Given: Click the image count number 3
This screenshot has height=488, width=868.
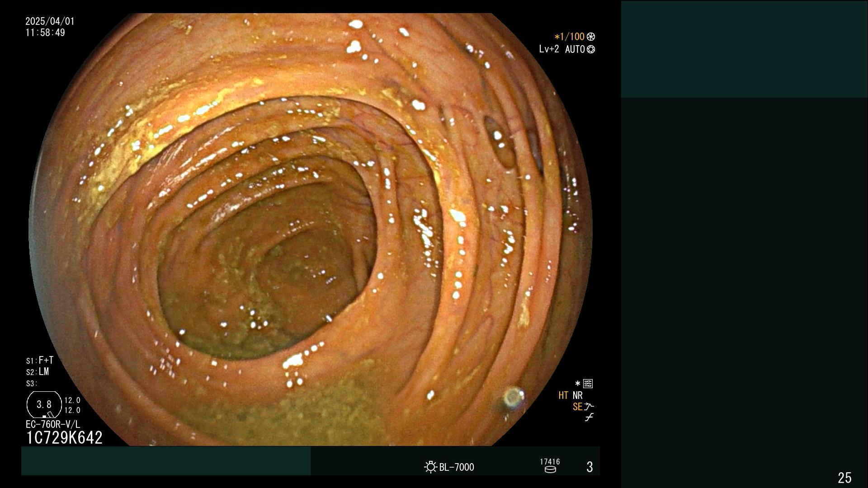Looking at the screenshot, I should pyautogui.click(x=590, y=467).
